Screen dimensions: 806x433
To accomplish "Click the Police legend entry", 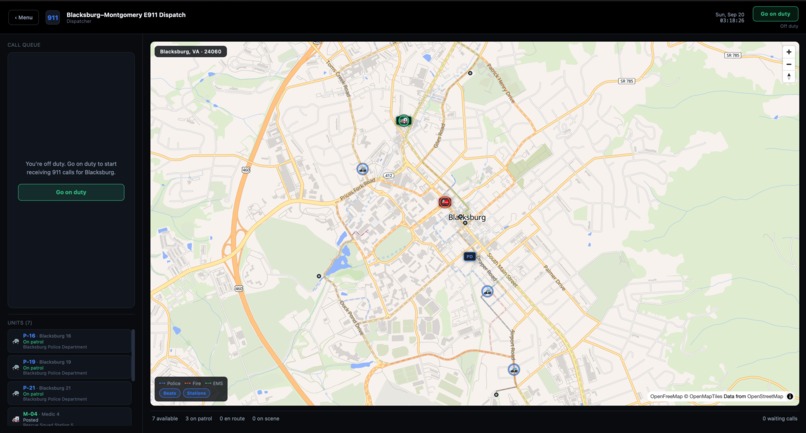I will coord(170,384).
